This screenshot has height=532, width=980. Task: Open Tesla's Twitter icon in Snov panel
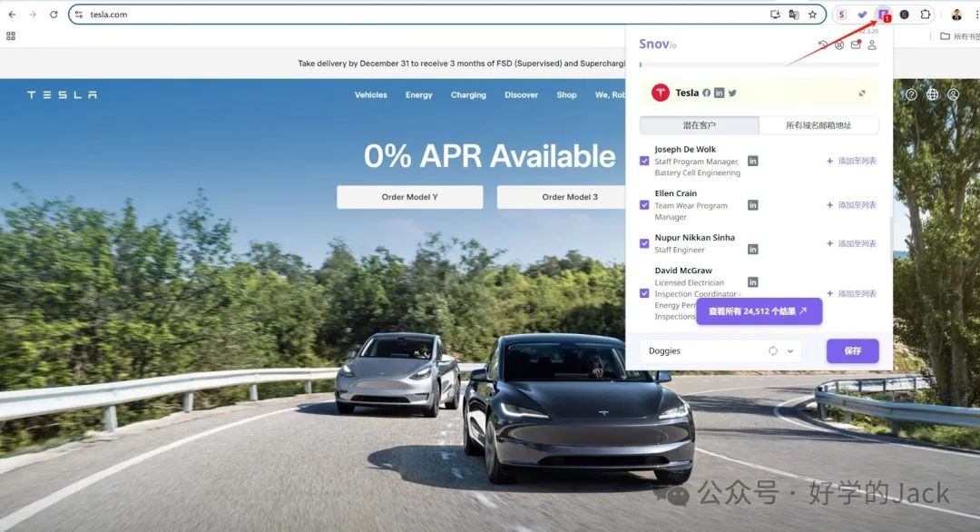coord(732,93)
